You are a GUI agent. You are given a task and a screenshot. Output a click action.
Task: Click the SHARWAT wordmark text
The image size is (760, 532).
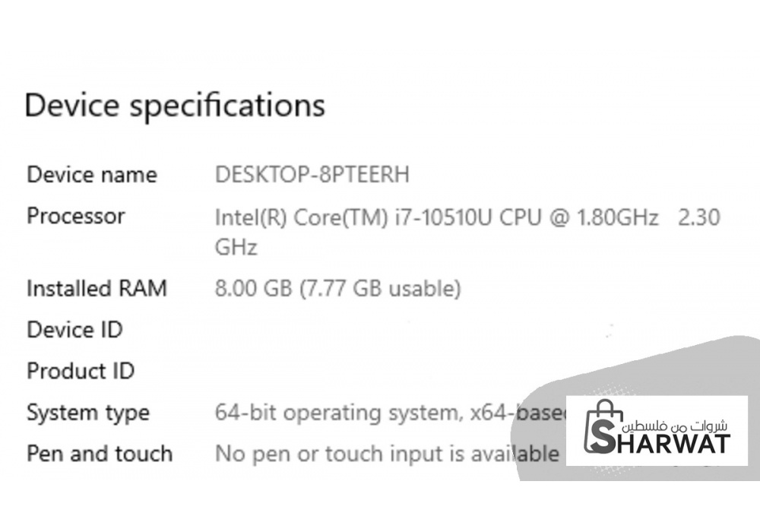coord(669,443)
